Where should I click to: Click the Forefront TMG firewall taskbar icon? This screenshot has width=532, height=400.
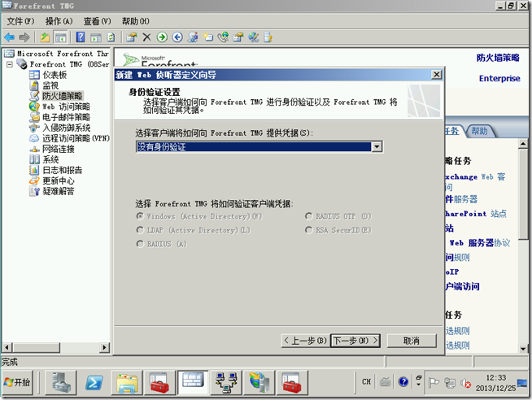[193, 382]
